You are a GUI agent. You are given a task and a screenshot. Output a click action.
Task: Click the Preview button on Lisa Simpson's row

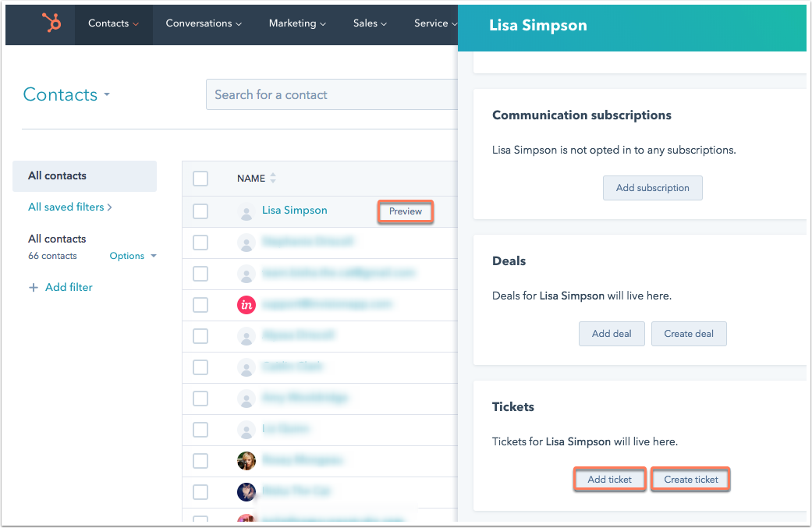click(405, 211)
